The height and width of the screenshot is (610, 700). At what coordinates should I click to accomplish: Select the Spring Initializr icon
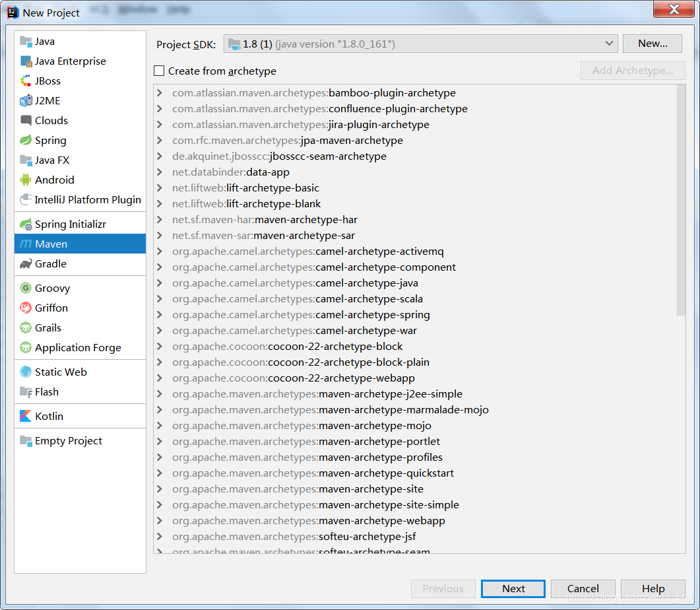pos(26,224)
